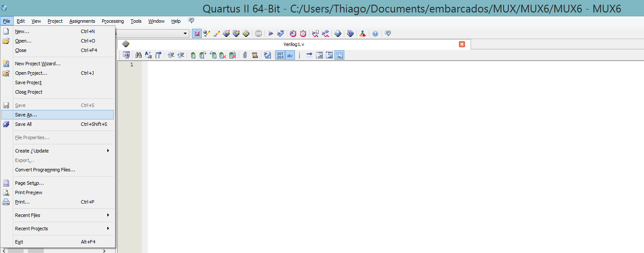The width and height of the screenshot is (644, 253).
Task: Click the first waveform simulation icon
Action: point(315,34)
